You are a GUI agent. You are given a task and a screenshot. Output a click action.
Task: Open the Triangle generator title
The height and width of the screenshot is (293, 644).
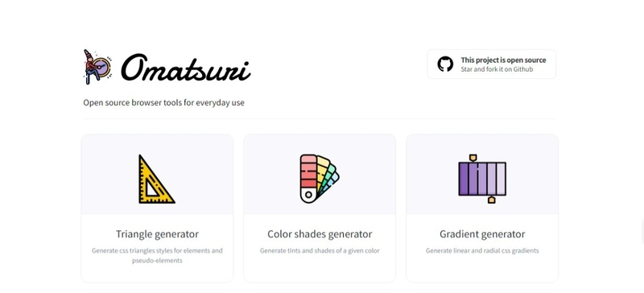157,234
